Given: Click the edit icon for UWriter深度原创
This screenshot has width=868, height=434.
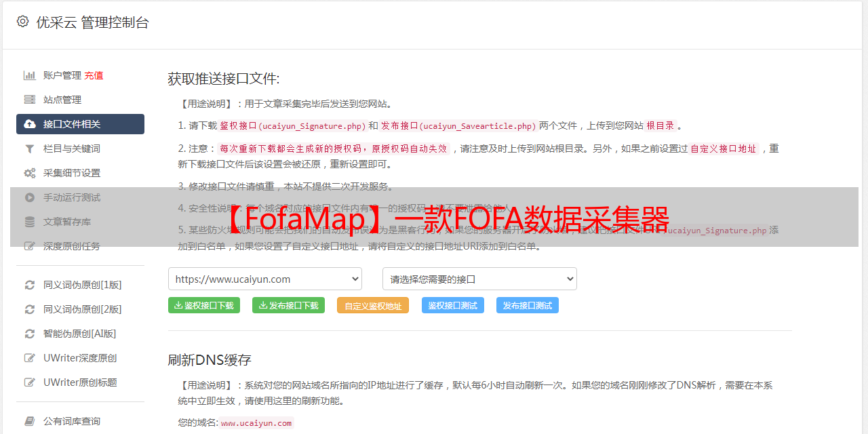Looking at the screenshot, I should coord(29,358).
